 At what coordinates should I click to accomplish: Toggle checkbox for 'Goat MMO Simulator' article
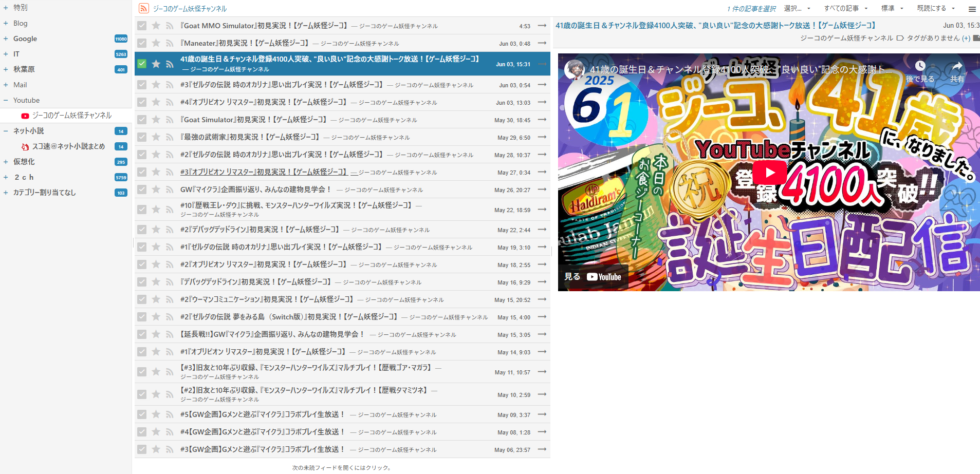click(x=142, y=26)
